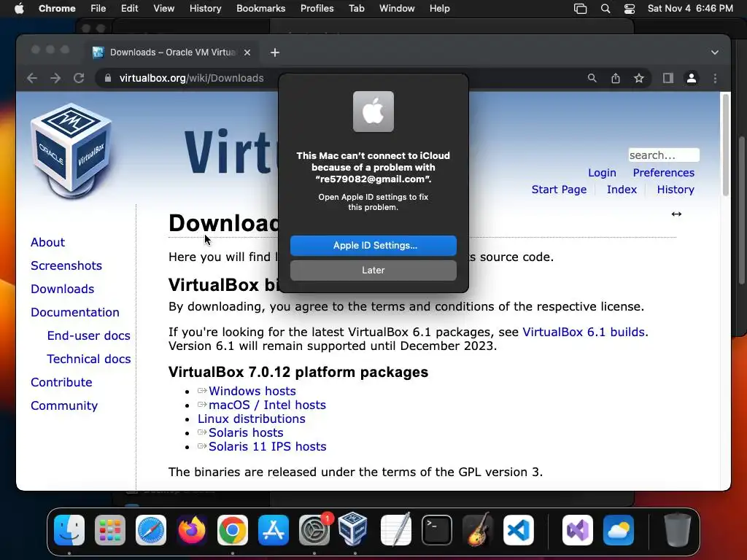Click the date and time in menu bar

click(x=690, y=9)
